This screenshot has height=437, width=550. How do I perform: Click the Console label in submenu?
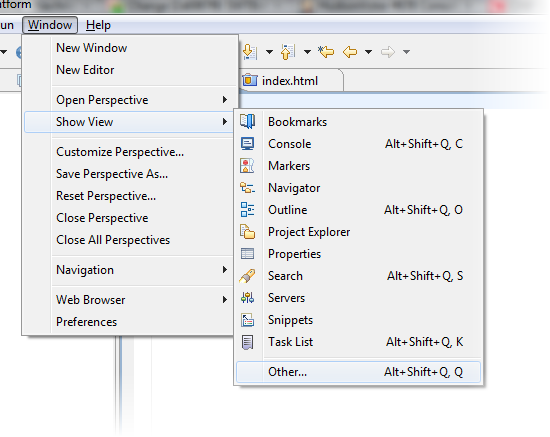(290, 144)
